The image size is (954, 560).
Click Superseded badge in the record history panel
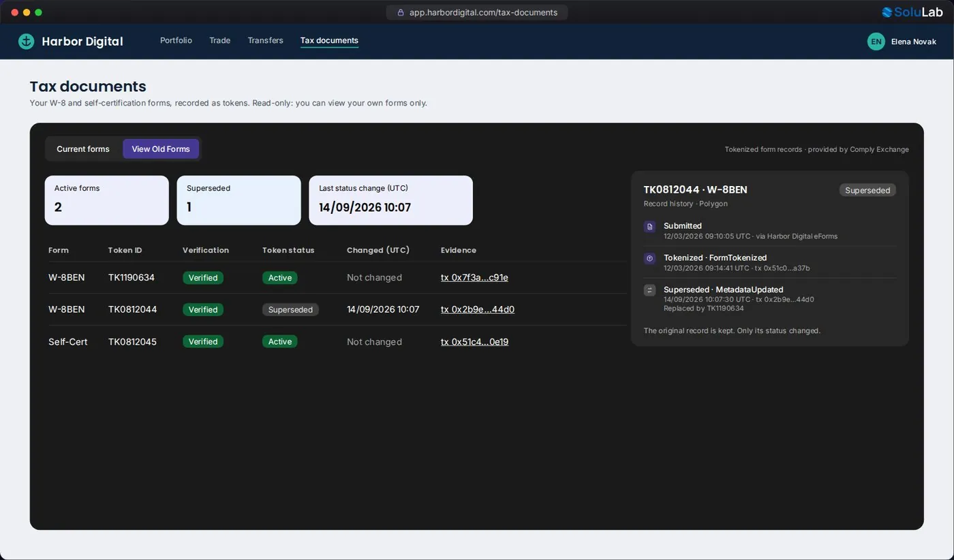[x=867, y=190]
